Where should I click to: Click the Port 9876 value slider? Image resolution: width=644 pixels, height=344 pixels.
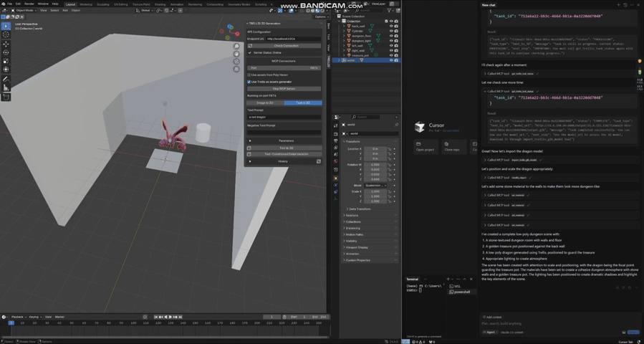click(284, 68)
